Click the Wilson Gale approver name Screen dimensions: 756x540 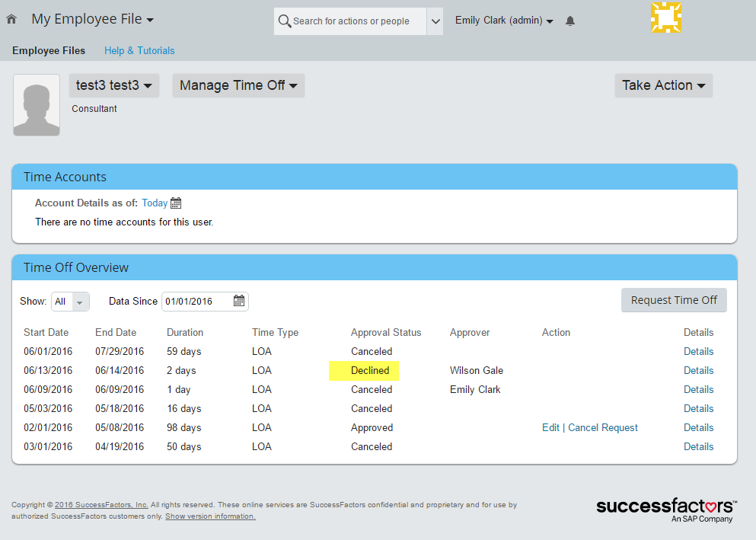click(x=477, y=370)
